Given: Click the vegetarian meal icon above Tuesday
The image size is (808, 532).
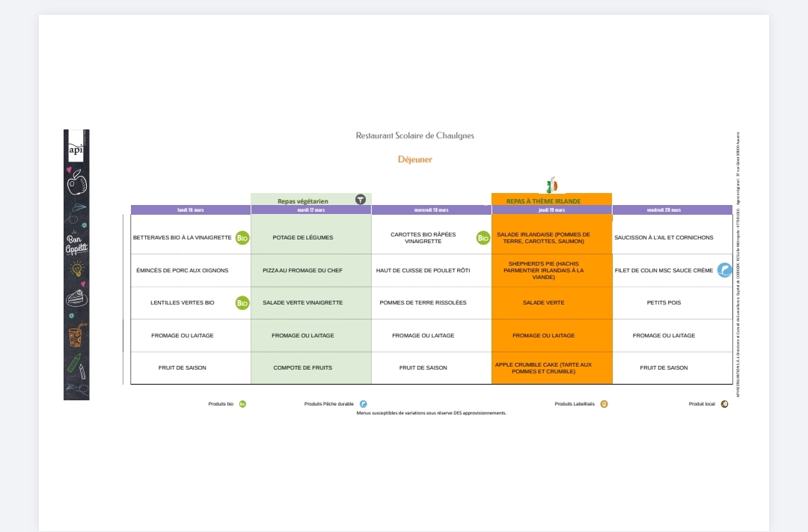Looking at the screenshot, I should 361,199.
